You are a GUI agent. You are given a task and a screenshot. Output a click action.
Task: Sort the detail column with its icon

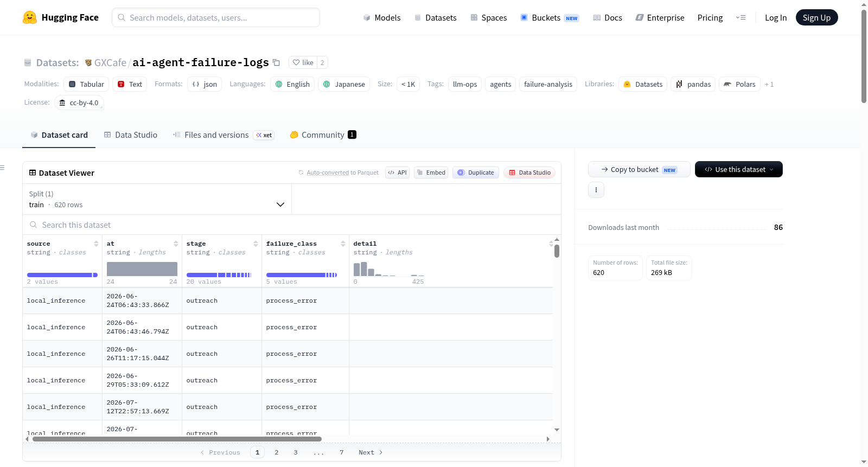click(x=551, y=244)
